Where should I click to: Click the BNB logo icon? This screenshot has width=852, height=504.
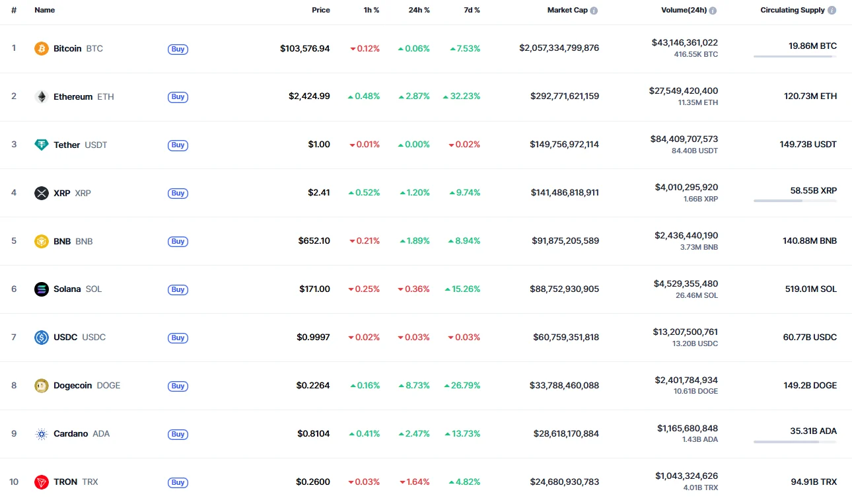click(x=42, y=241)
